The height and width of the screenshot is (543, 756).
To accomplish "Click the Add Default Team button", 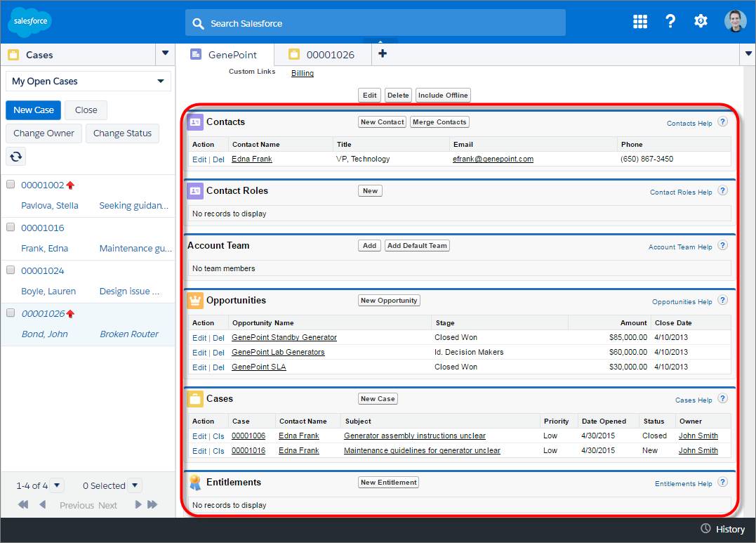I will tap(417, 246).
